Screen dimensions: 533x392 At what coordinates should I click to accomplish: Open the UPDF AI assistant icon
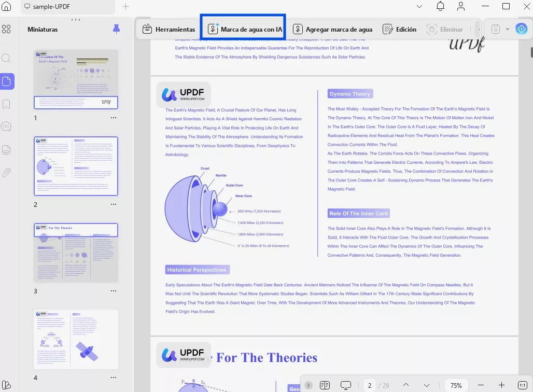point(522,29)
